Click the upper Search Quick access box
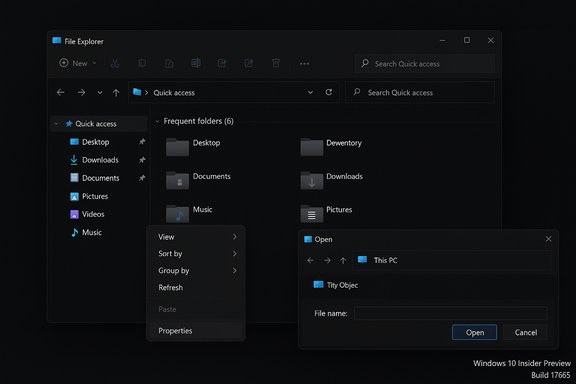Image resolution: width=576 pixels, height=384 pixels. (425, 64)
